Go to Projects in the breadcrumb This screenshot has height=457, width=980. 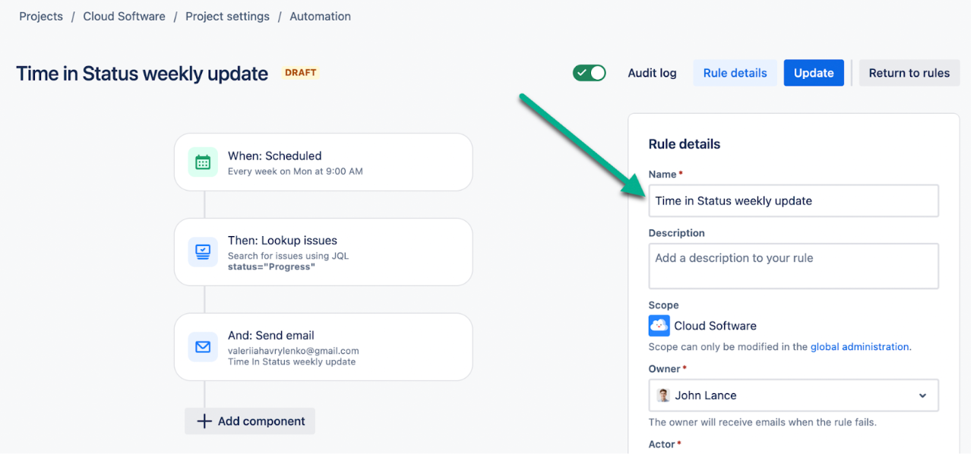(41, 16)
